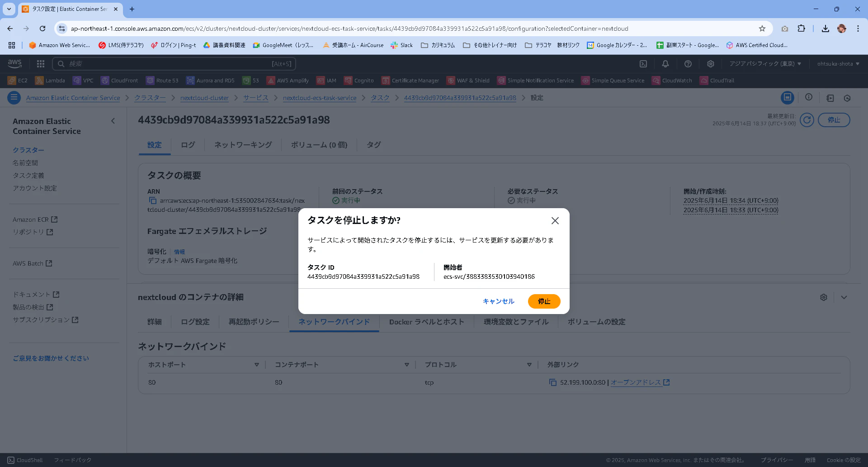
Task: Switch to the ネットワーキング tab
Action: [243, 145]
